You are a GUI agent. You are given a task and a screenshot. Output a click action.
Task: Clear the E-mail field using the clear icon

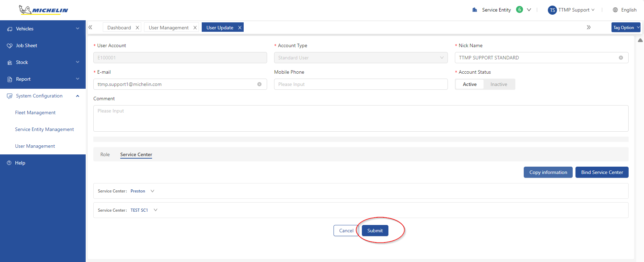click(259, 84)
